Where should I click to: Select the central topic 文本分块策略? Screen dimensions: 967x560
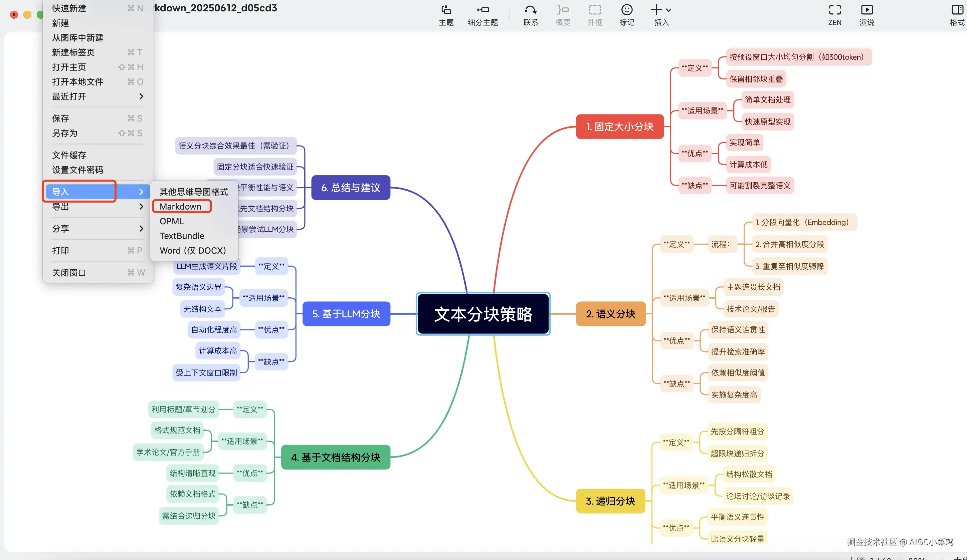483,314
